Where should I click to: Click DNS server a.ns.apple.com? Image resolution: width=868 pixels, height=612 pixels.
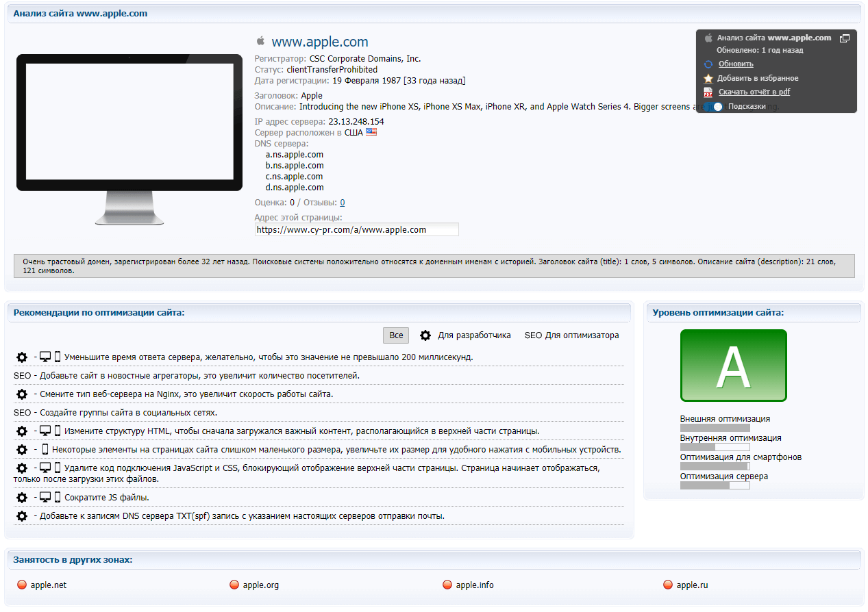295,155
